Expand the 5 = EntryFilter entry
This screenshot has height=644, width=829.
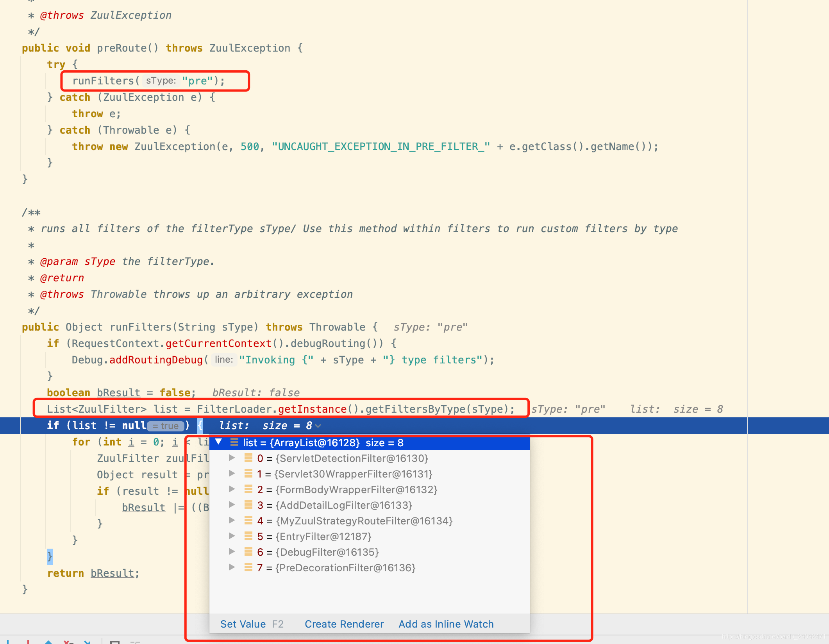click(x=232, y=536)
